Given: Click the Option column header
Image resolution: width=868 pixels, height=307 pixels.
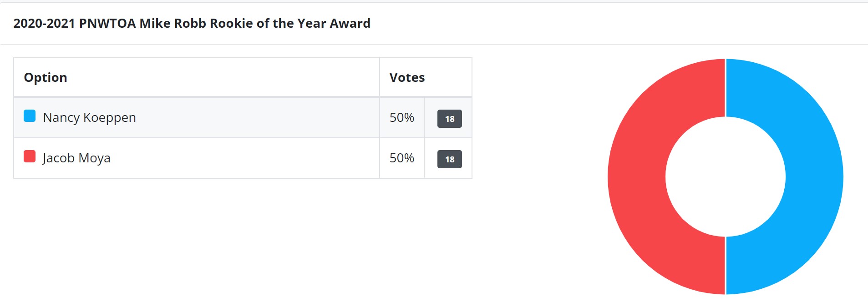Looking at the screenshot, I should pyautogui.click(x=46, y=77).
